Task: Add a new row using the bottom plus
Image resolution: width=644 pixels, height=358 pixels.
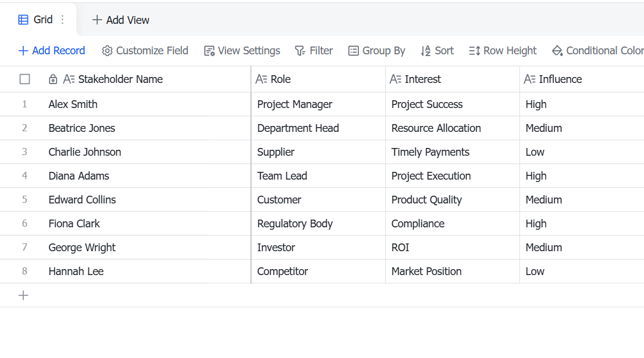Action: click(x=23, y=295)
